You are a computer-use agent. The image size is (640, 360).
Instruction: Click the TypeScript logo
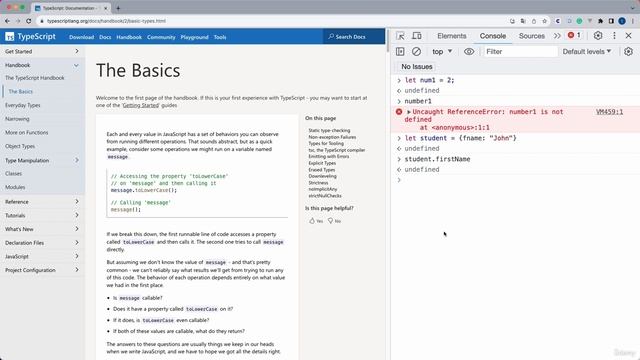click(30, 36)
